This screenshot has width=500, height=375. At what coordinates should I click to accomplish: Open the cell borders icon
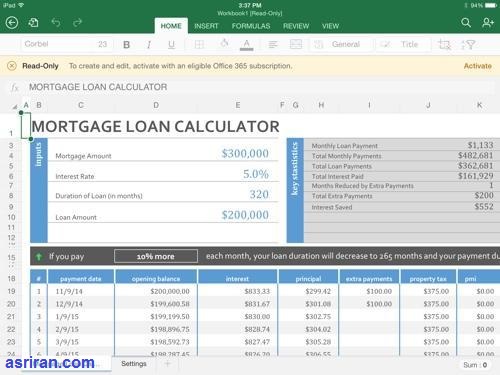(199, 44)
